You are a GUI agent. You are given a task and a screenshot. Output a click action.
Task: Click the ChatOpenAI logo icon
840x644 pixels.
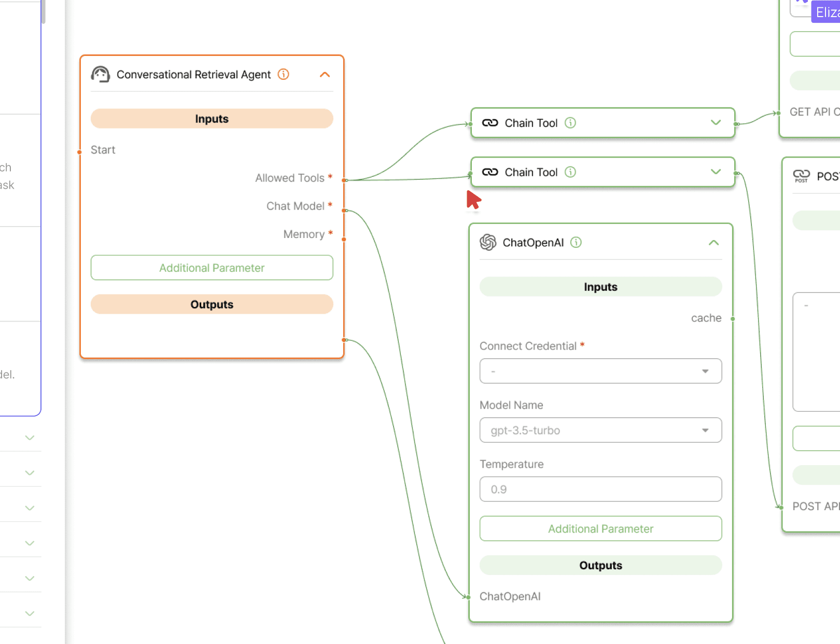(488, 242)
